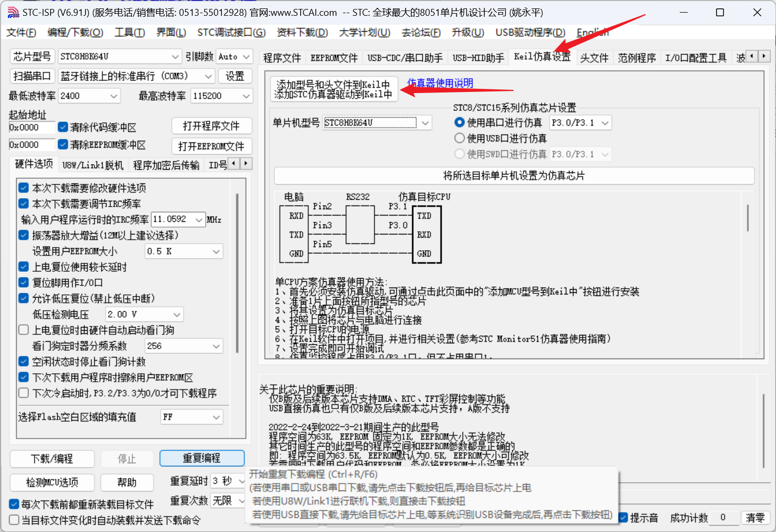The width and height of the screenshot is (776, 532).
Task: Toggle 复位脚用作I/O口 checkbox
Action: [24, 282]
